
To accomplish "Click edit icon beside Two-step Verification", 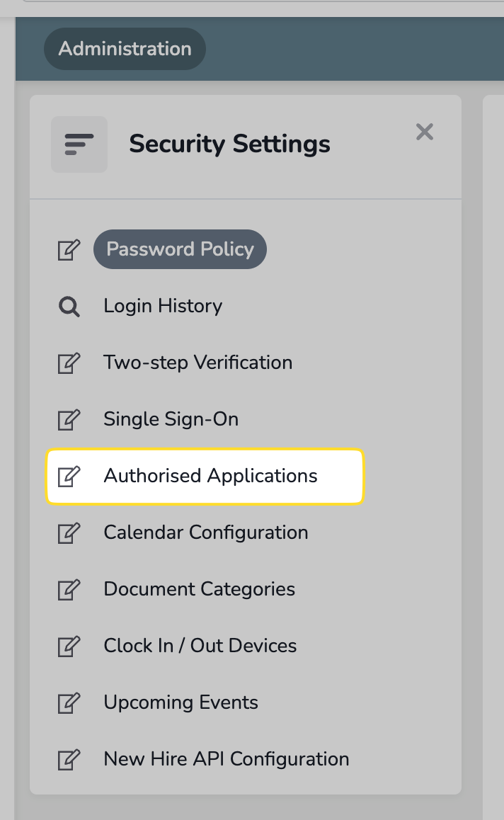I will [x=69, y=363].
